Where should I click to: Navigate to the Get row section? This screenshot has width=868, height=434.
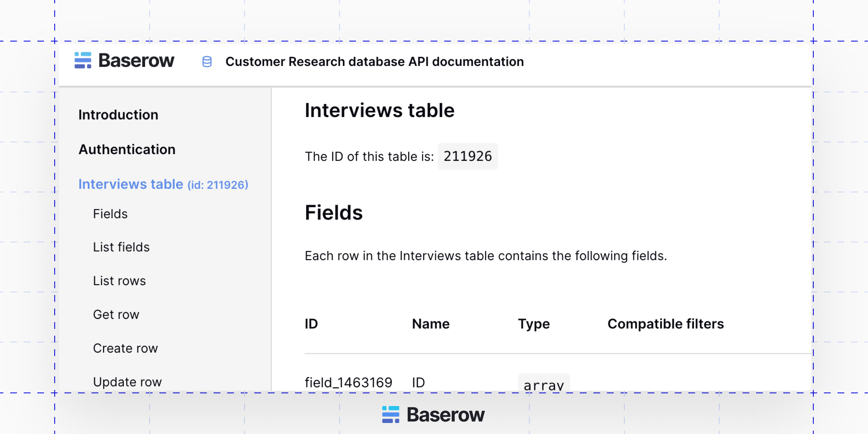point(116,314)
